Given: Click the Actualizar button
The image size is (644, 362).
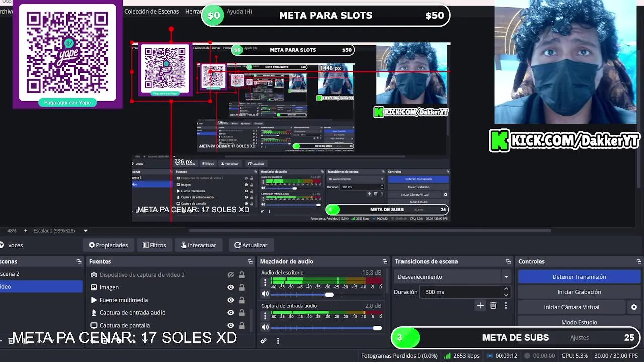Looking at the screenshot, I should (x=251, y=245).
